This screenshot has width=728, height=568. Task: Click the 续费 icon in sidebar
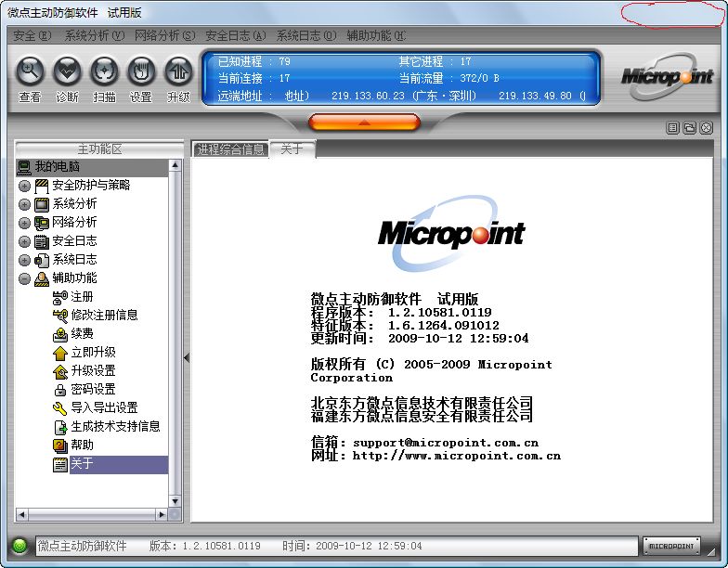click(59, 334)
